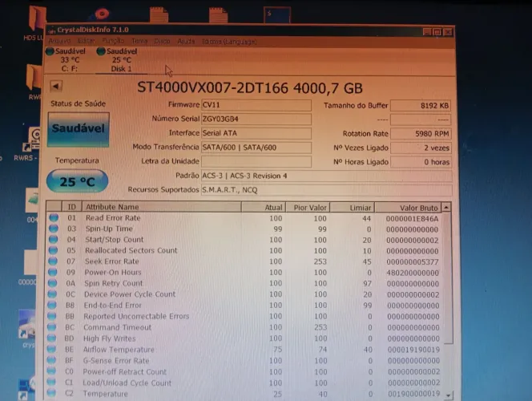Select the Interface Serial ATA field
This screenshot has height=401, width=532.
click(x=256, y=133)
